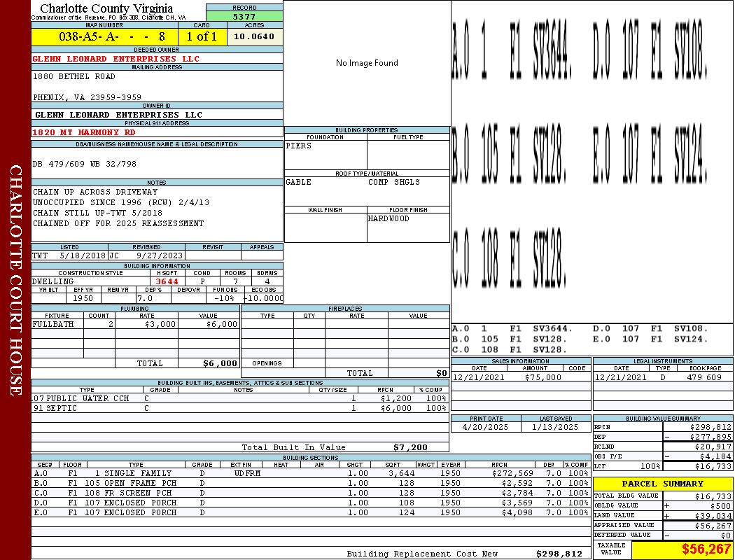
Task: Click FULLBATH plumbing fixture row
Action: [x=136, y=324]
